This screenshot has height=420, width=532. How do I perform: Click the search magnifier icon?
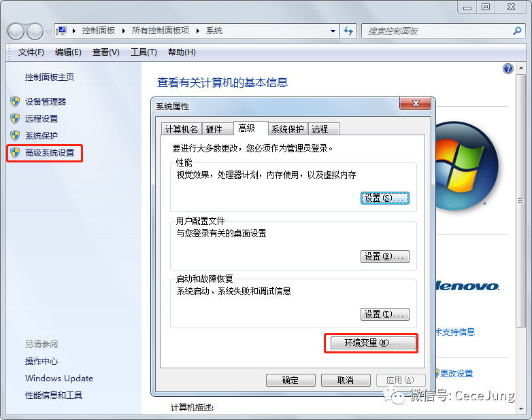coord(517,31)
